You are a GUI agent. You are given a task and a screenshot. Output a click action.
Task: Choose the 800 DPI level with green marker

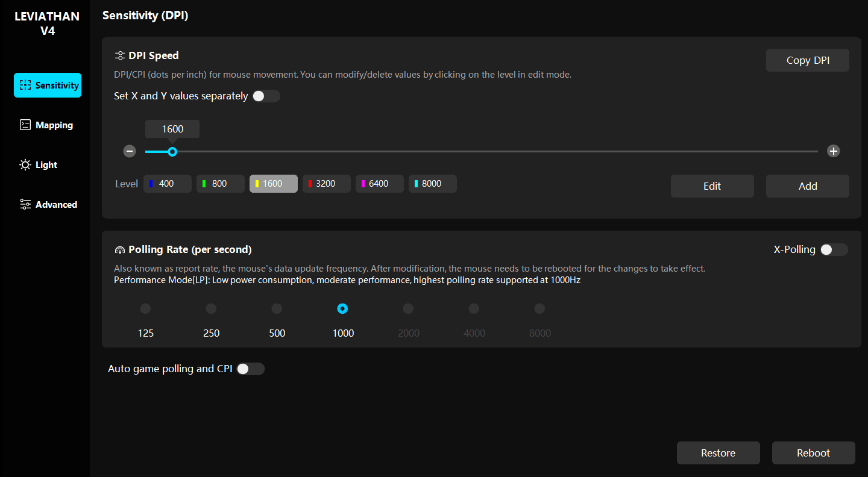[220, 184]
